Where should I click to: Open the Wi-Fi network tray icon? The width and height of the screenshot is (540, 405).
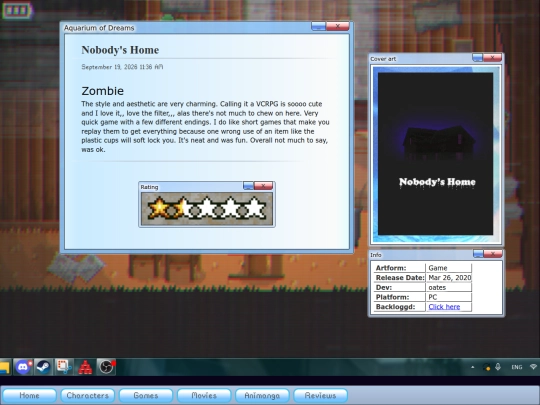coord(533,367)
